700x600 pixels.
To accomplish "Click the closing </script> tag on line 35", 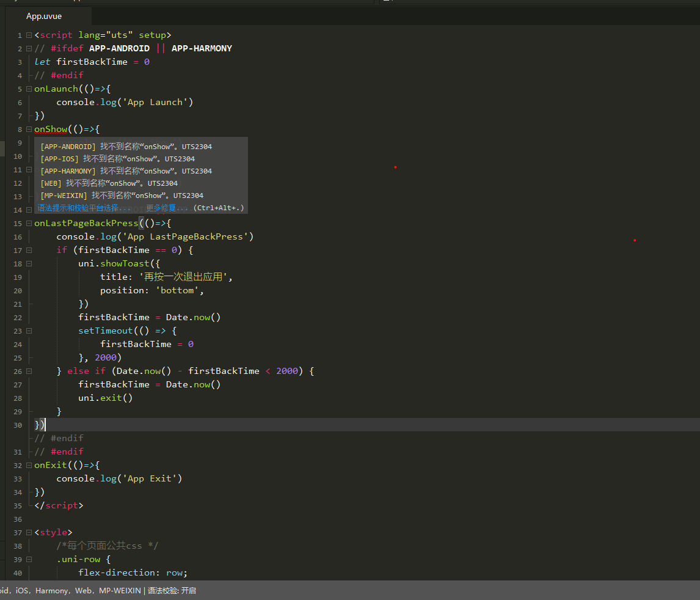I will 59,505.
